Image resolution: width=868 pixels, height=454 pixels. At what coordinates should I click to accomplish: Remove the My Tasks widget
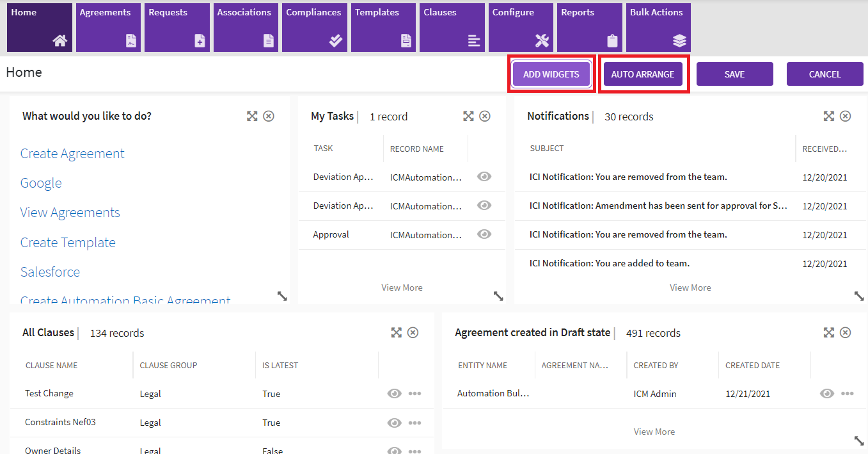[485, 116]
